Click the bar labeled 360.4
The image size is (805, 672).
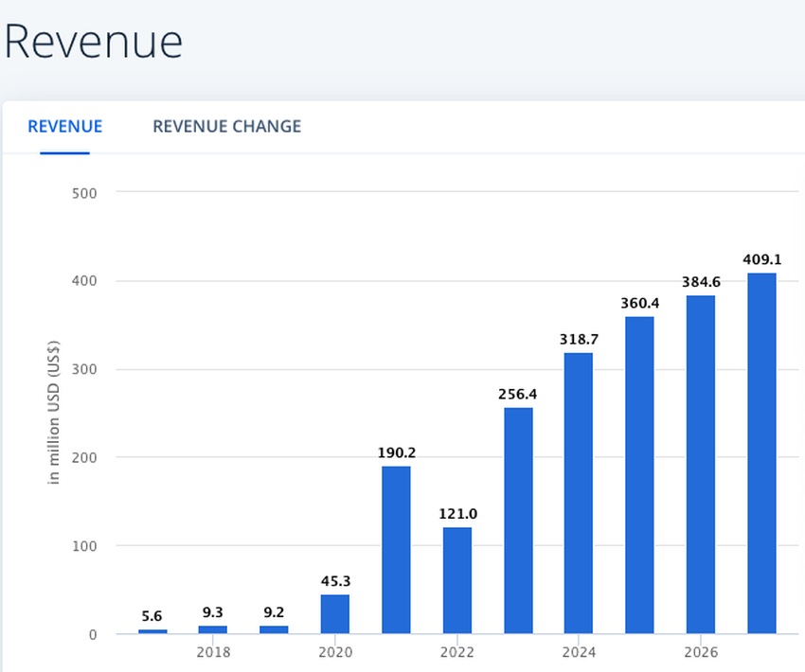tap(639, 473)
